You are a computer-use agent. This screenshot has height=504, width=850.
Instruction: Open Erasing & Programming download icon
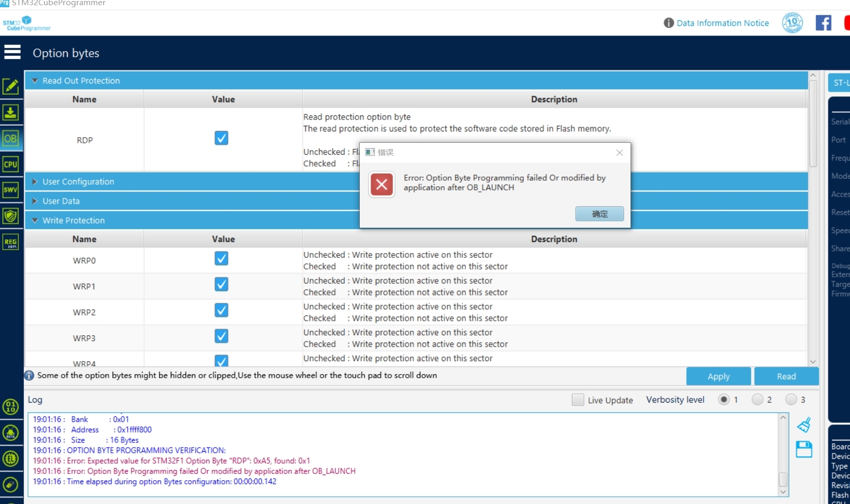tap(11, 112)
